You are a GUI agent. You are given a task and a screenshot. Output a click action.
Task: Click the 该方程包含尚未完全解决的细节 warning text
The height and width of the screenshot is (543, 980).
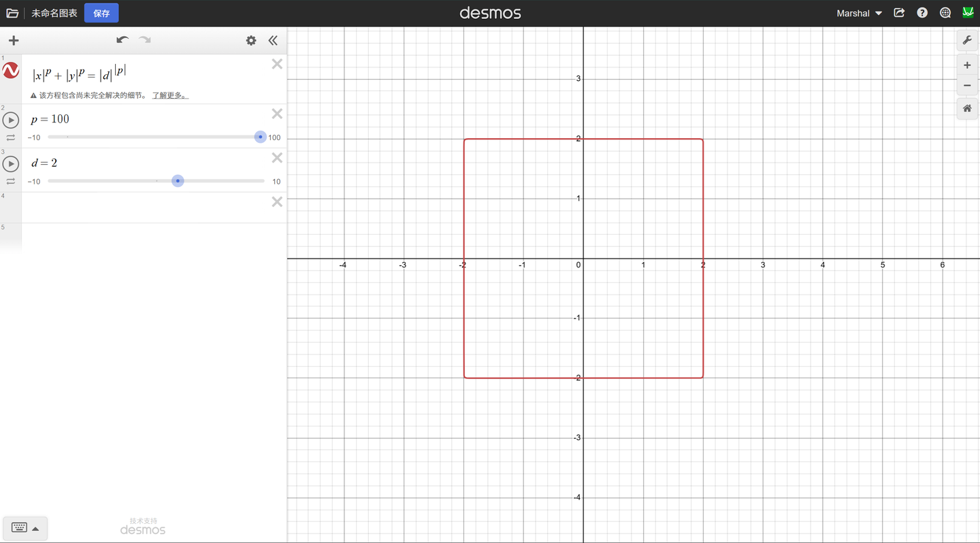(93, 95)
